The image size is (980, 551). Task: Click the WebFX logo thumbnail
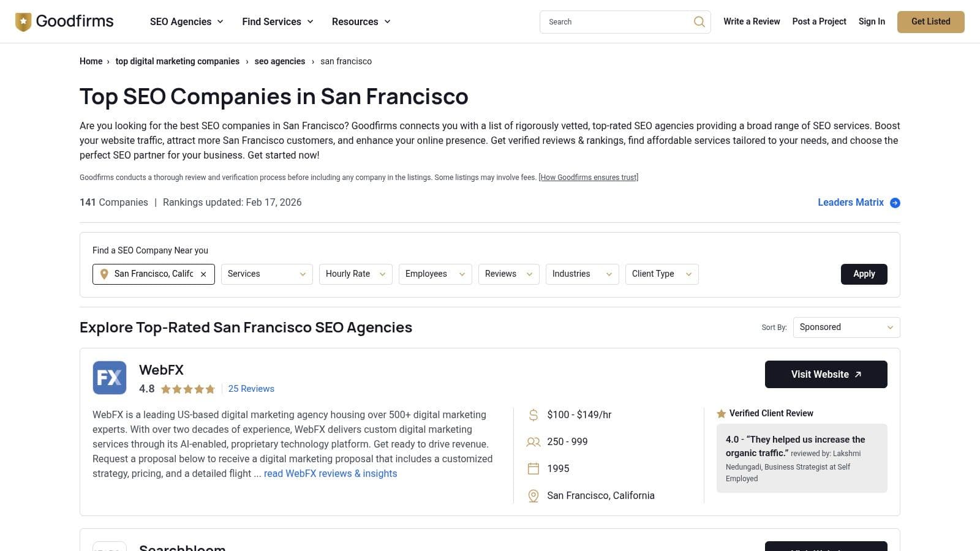tap(110, 378)
